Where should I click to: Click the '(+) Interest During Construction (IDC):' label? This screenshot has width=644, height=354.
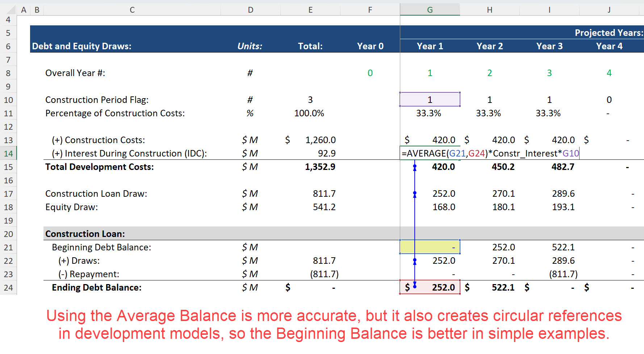tap(129, 154)
